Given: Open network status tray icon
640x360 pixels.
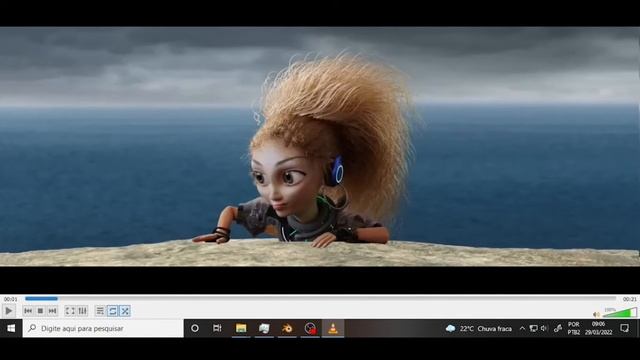Looking at the screenshot, I should pyautogui.click(x=533, y=329).
